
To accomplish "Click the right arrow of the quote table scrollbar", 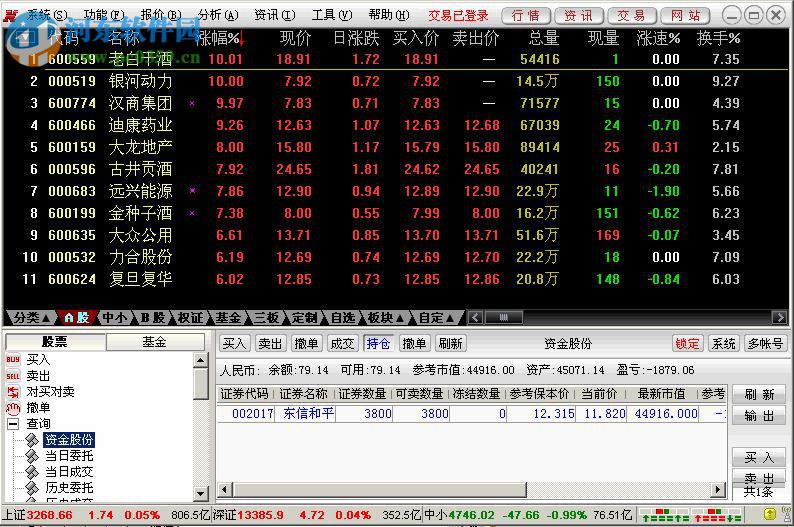I will coord(778,318).
